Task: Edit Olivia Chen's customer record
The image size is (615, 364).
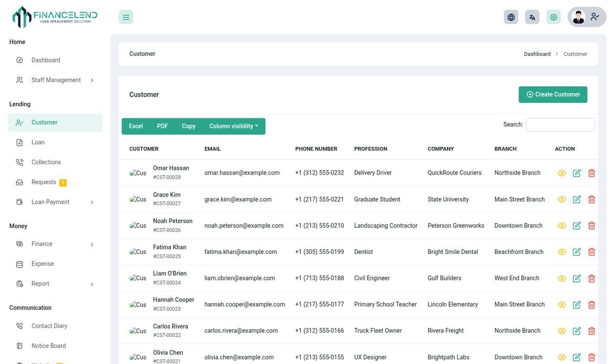Action: click(x=577, y=357)
